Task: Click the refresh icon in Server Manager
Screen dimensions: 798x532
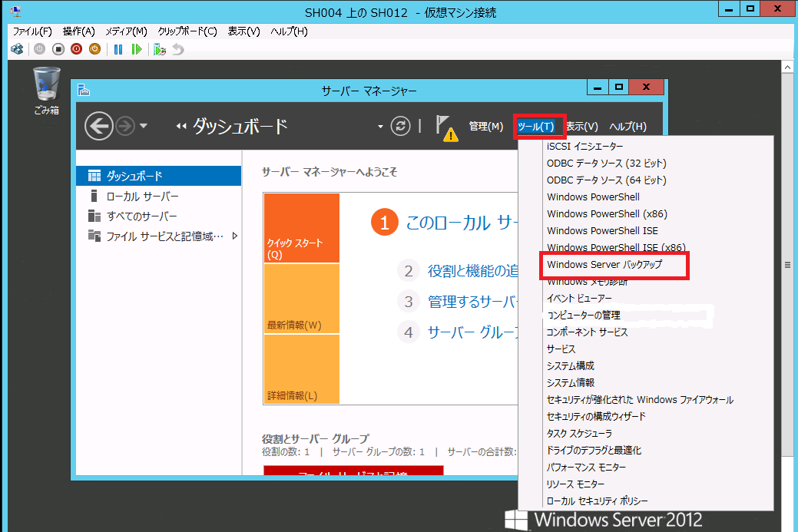Action: 400,126
